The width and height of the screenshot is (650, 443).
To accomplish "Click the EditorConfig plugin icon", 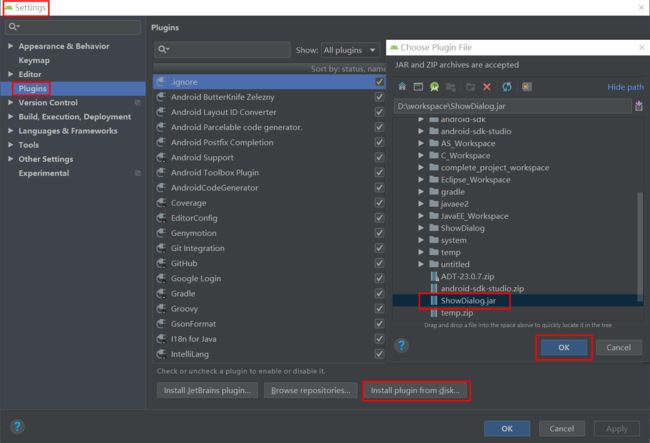I will pos(161,218).
